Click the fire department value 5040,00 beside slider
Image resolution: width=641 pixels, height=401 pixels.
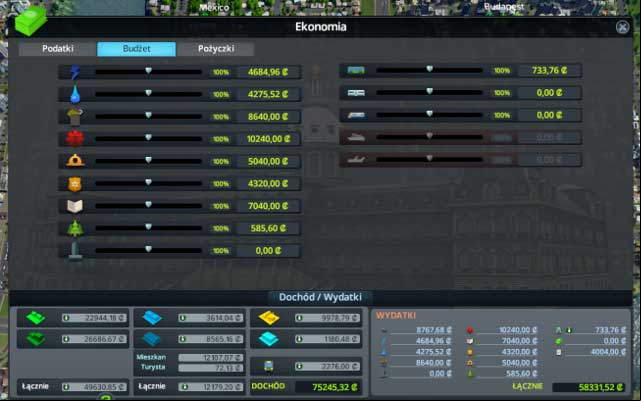point(268,161)
